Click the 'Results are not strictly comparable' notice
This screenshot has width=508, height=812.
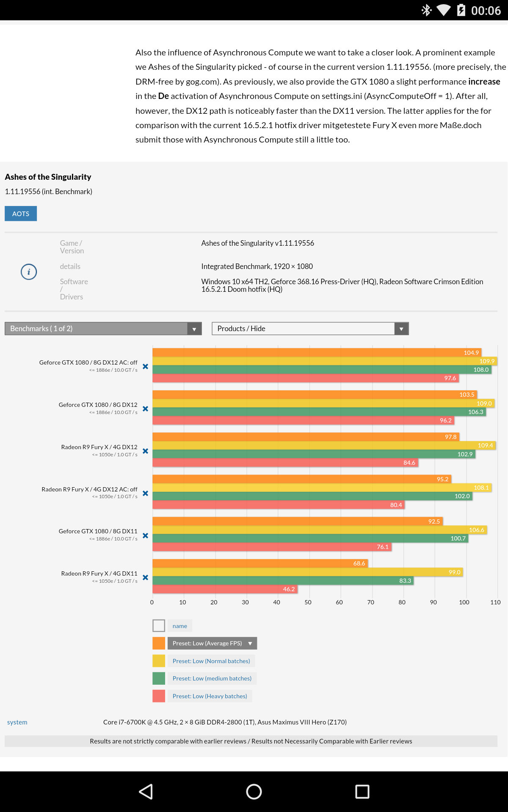click(x=251, y=741)
